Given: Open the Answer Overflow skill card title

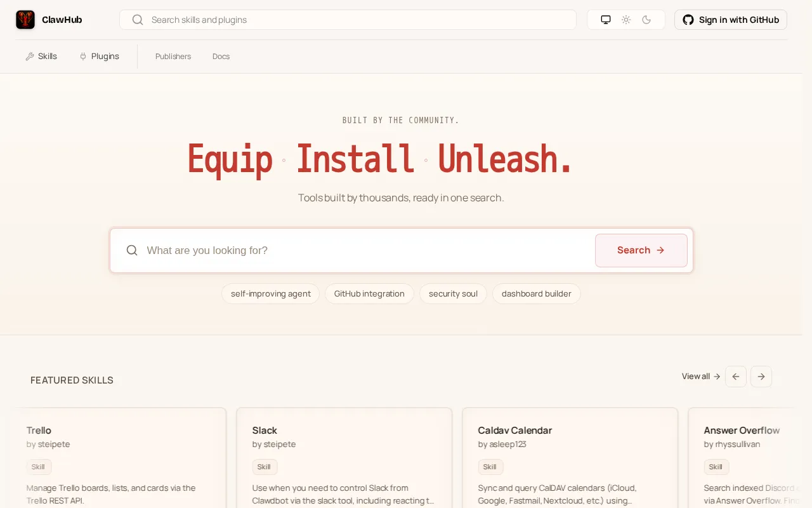Looking at the screenshot, I should tap(742, 431).
